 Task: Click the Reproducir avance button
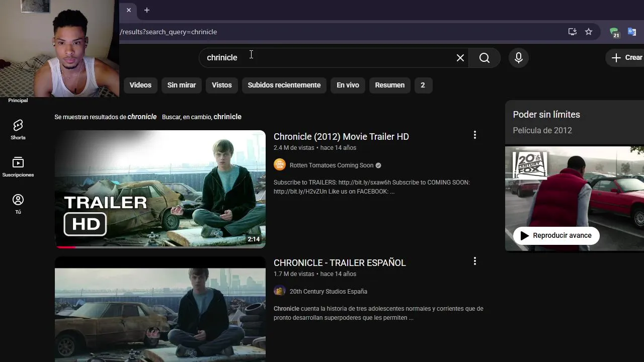(x=556, y=235)
